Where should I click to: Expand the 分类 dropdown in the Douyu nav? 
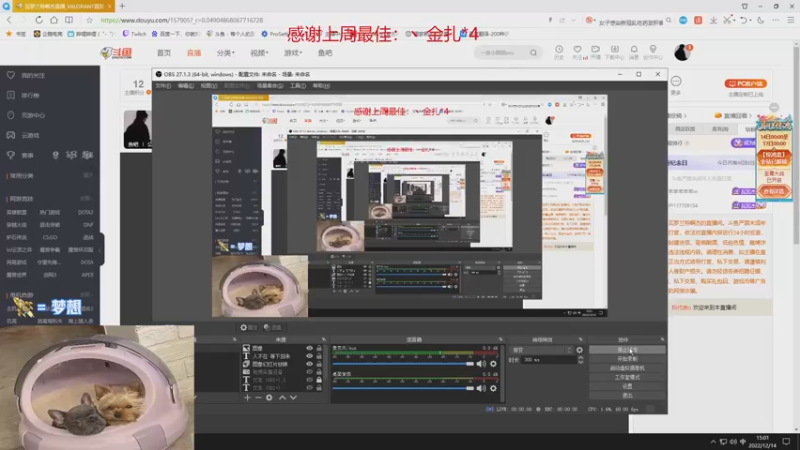pyautogui.click(x=226, y=53)
